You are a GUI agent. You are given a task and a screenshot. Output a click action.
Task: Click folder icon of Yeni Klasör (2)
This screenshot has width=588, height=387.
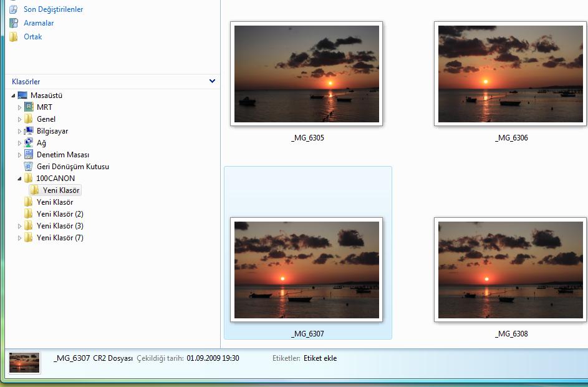[29, 214]
